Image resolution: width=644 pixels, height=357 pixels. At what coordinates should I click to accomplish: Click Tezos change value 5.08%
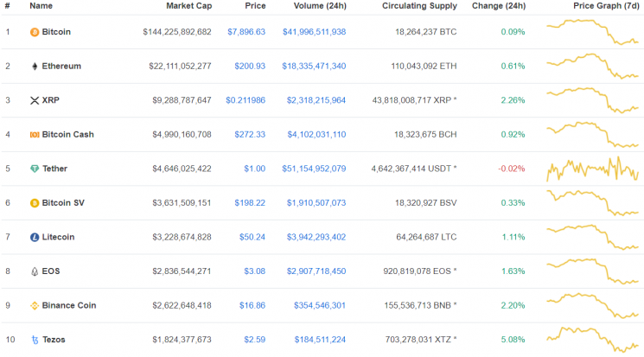click(513, 340)
